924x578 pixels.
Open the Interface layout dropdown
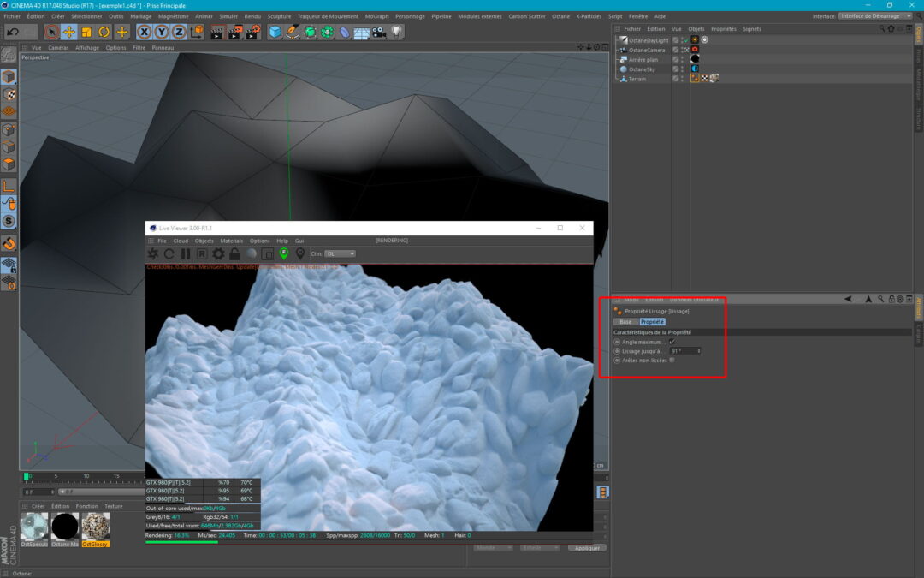click(x=874, y=16)
